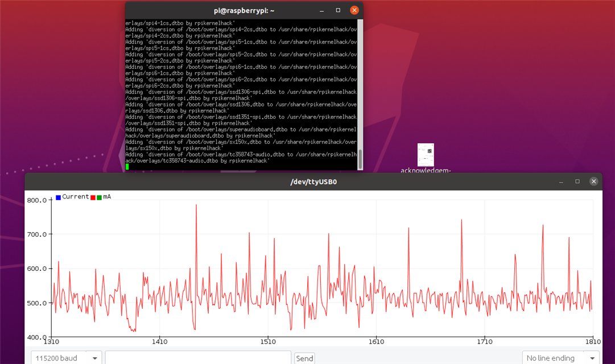Close the /dev/ttyUSB0 plotter window
The height and width of the screenshot is (364, 615).
[593, 181]
